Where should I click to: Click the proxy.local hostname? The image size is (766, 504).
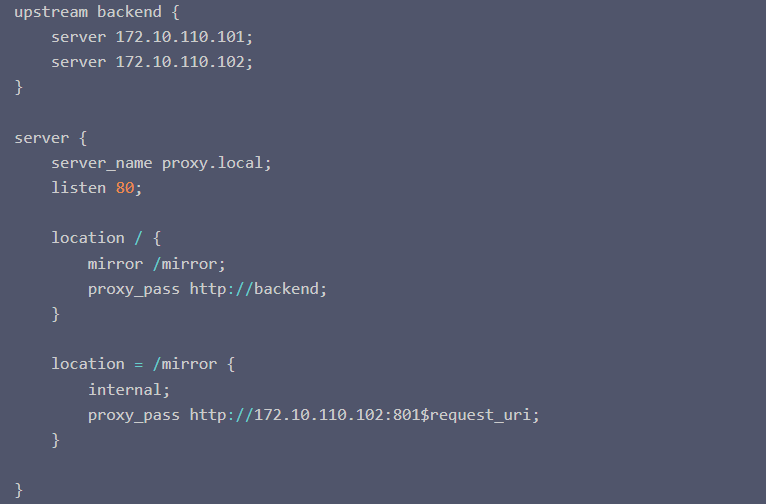pos(214,162)
